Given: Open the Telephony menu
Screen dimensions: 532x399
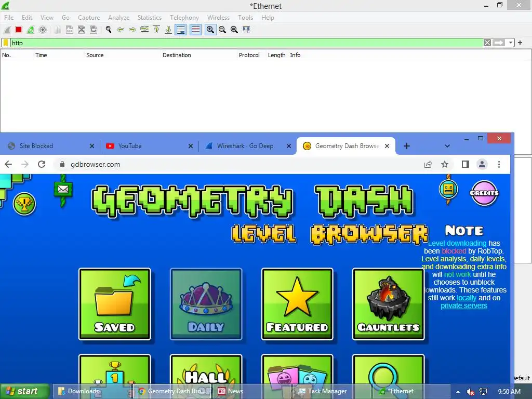Looking at the screenshot, I should tap(184, 18).
